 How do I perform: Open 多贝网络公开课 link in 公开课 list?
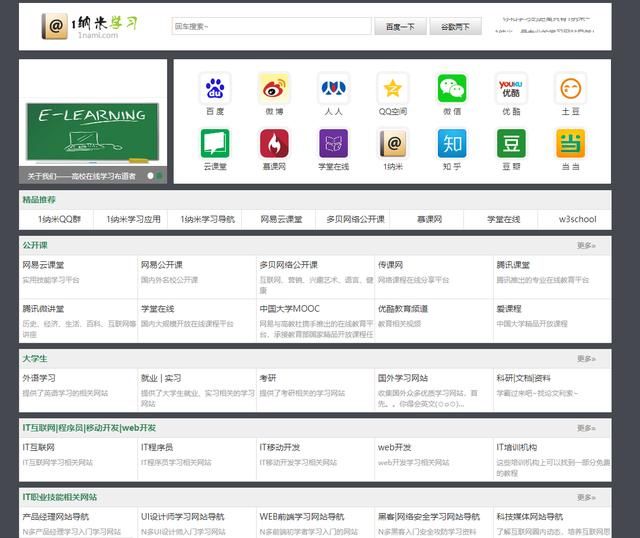point(289,265)
